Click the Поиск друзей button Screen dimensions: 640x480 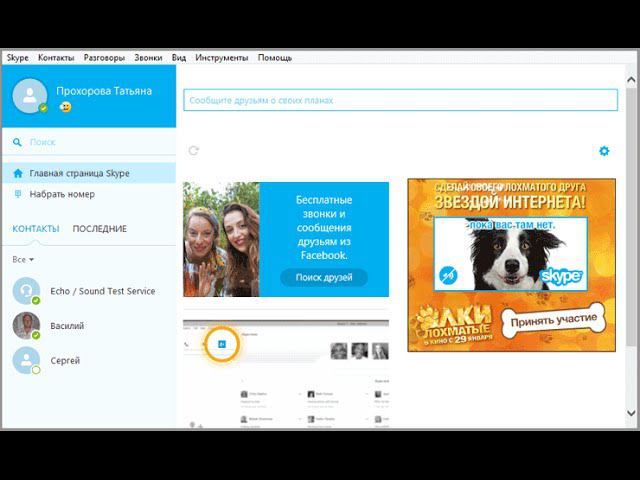324,278
